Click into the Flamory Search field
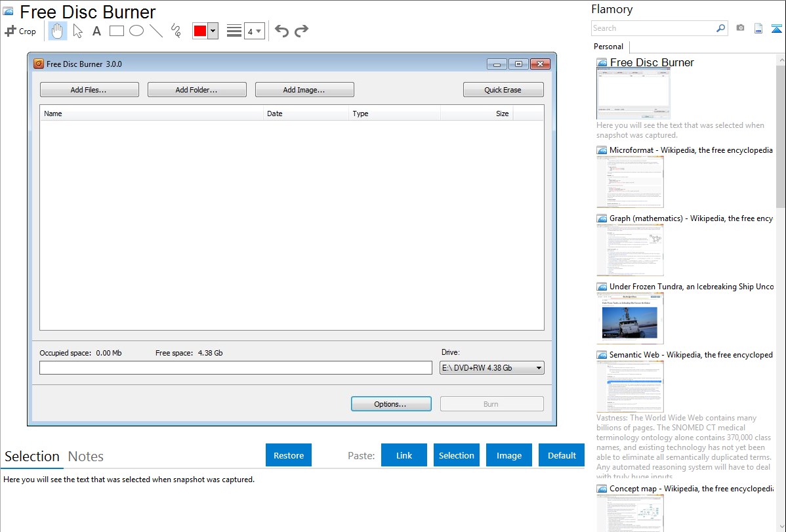The height and width of the screenshot is (532, 786). 653,28
